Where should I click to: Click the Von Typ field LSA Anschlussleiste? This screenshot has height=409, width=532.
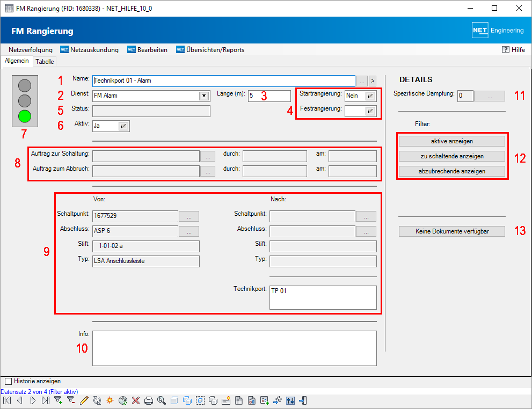(146, 261)
